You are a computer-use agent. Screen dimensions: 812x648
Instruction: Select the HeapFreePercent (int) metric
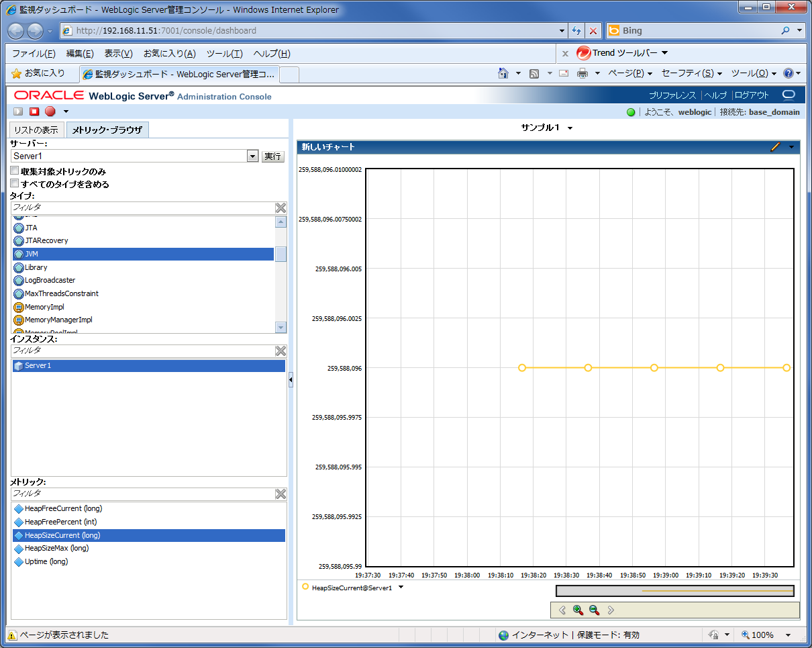click(x=149, y=522)
